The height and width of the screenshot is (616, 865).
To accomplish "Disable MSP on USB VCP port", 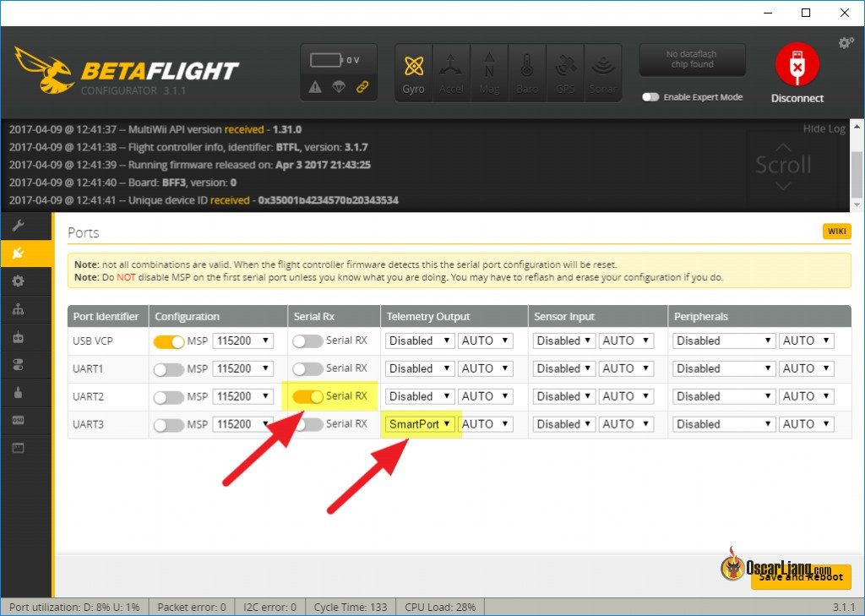I will pos(169,341).
